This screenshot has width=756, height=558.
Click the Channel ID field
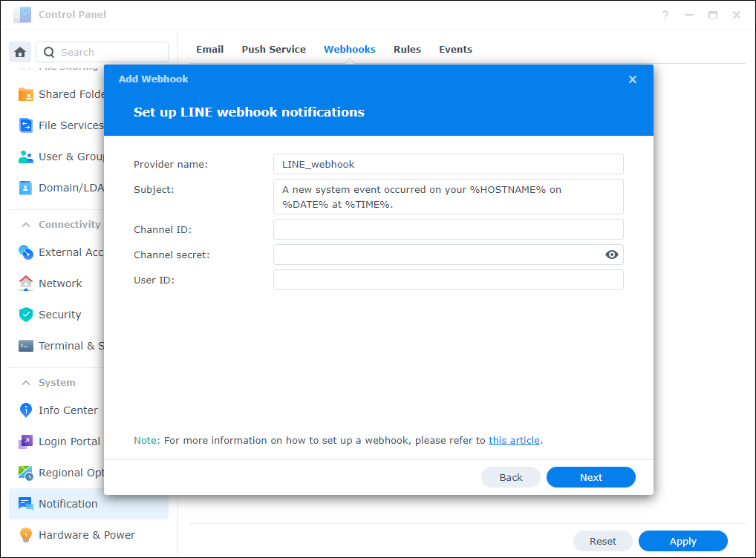[448, 229]
